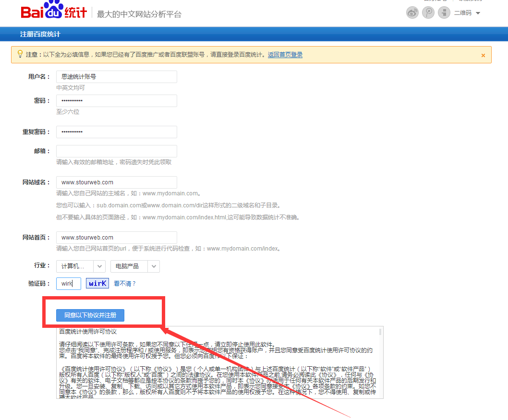
Task: Click the Baidu Tongji logo
Action: (54, 12)
